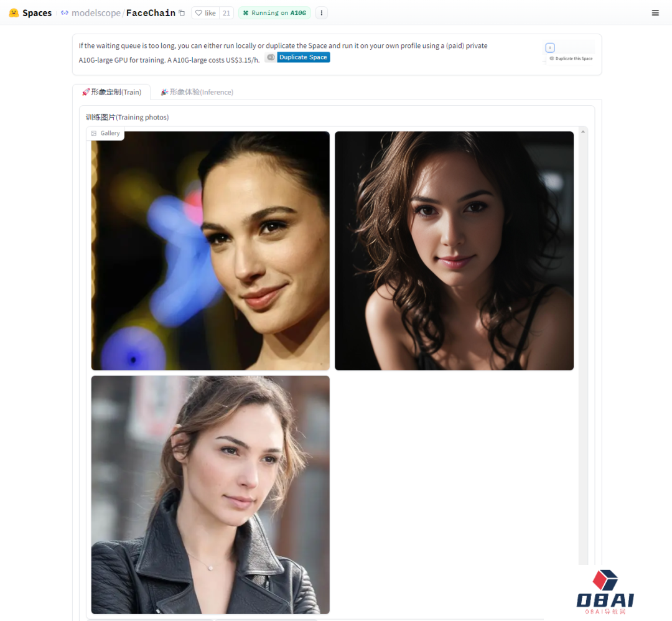This screenshot has height=621, width=672.
Task: Open the training photo with leather jacket
Action: coord(210,495)
